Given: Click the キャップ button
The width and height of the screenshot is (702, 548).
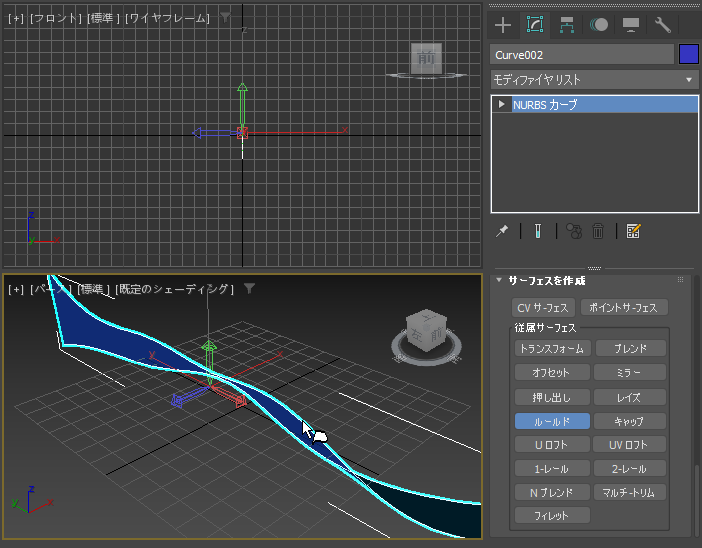Looking at the screenshot, I should click(x=629, y=421).
